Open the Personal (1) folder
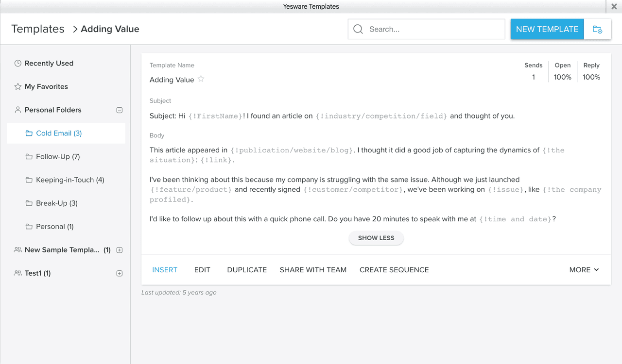The height and width of the screenshot is (364, 622). click(x=55, y=226)
